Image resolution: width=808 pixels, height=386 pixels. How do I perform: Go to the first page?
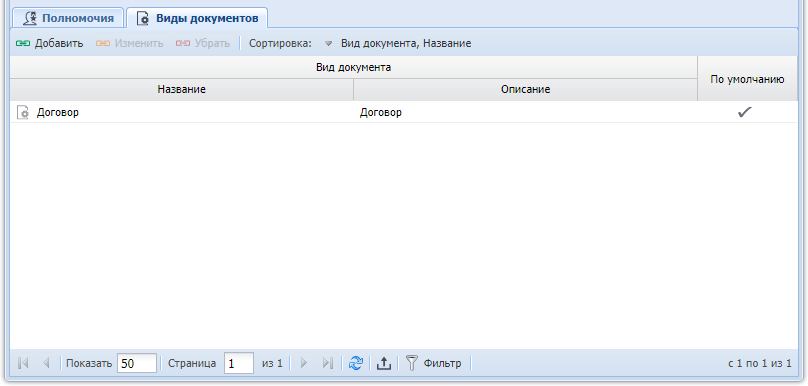(23, 363)
